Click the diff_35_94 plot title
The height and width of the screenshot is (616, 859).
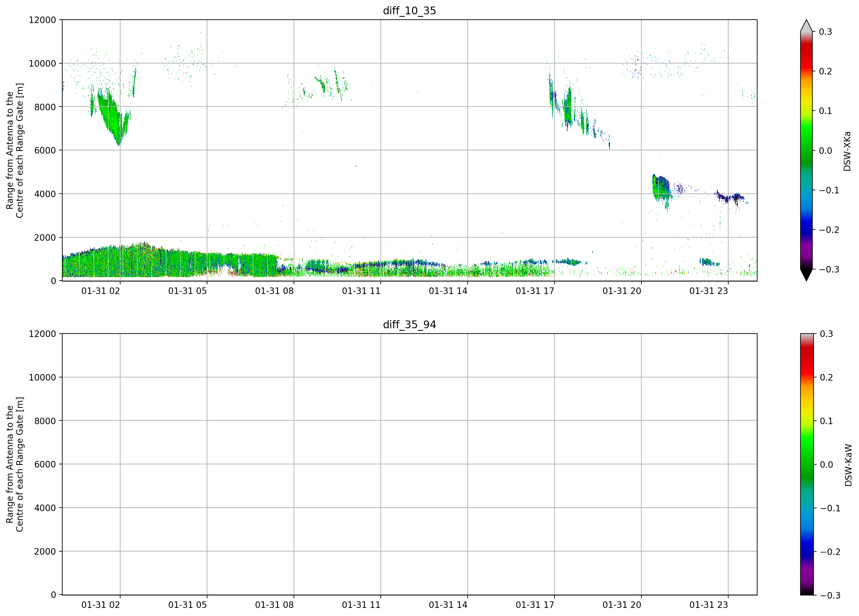(409, 325)
